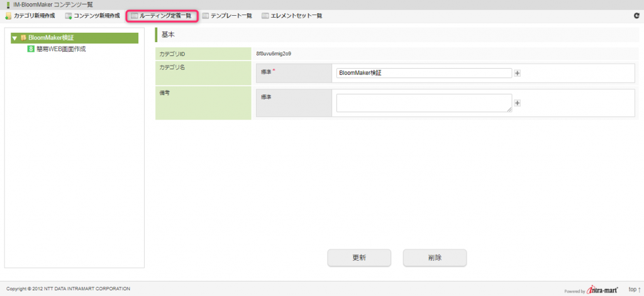Focus the カテゴリ名 input containing BloomMaker検証

pos(424,73)
